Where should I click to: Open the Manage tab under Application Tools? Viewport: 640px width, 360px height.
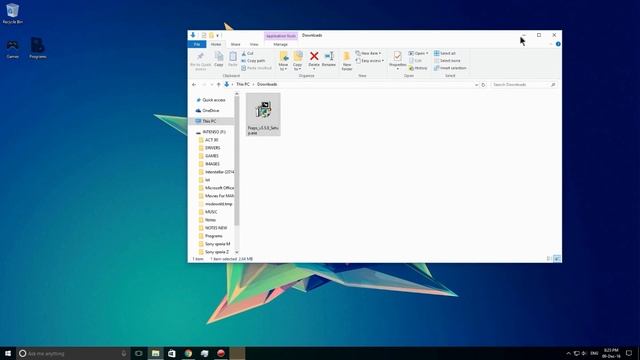pos(280,44)
